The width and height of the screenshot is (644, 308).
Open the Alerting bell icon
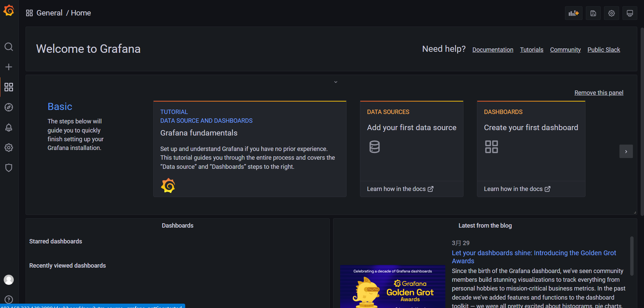pos(9,127)
